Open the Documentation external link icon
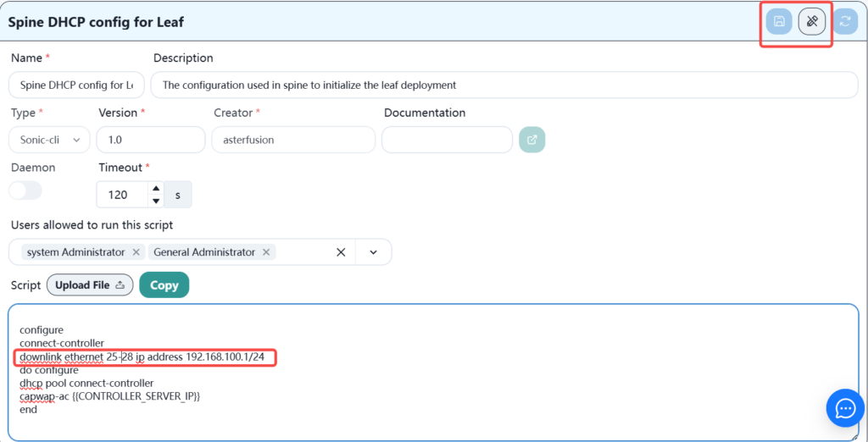This screenshot has height=442, width=868. click(531, 140)
